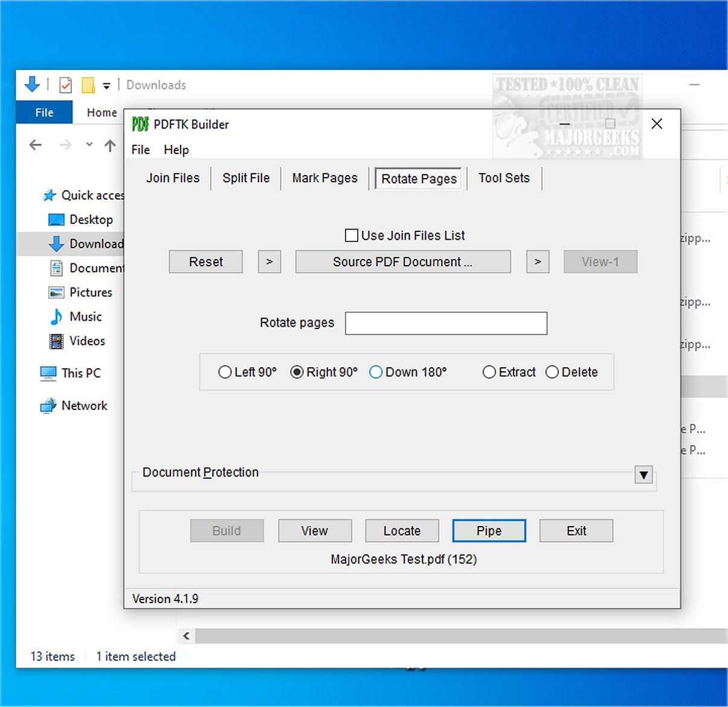Image resolution: width=728 pixels, height=707 pixels.
Task: Select Downloads in Explorer sidebar
Action: [x=86, y=244]
